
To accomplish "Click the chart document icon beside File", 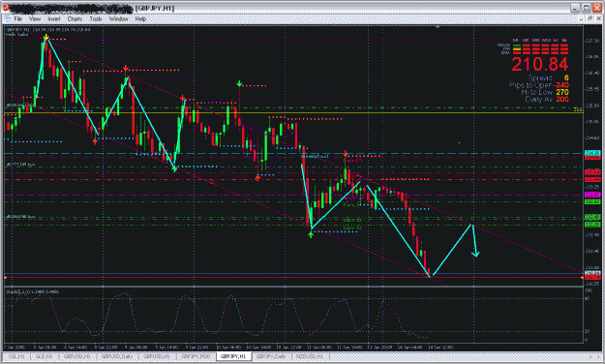I will click(8, 18).
